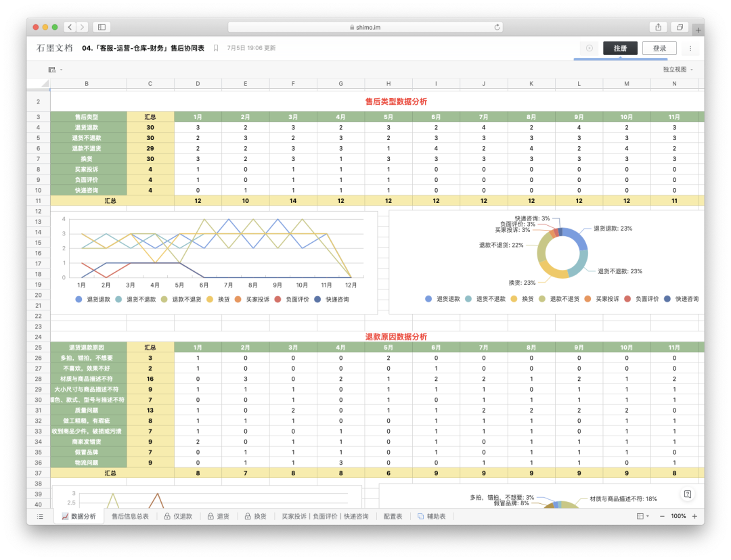Viewport: 731px width, 560px height.
Task: Click the lock icon on 换货 tab
Action: coord(248,516)
